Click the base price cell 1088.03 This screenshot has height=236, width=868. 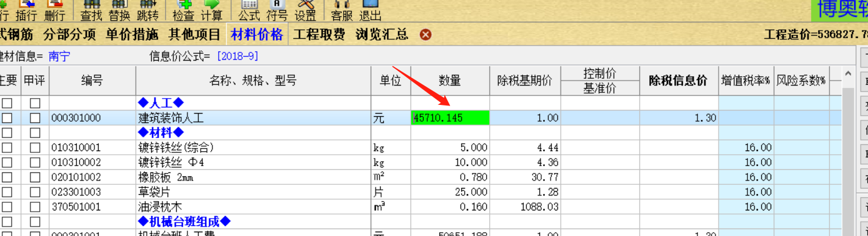click(x=525, y=207)
